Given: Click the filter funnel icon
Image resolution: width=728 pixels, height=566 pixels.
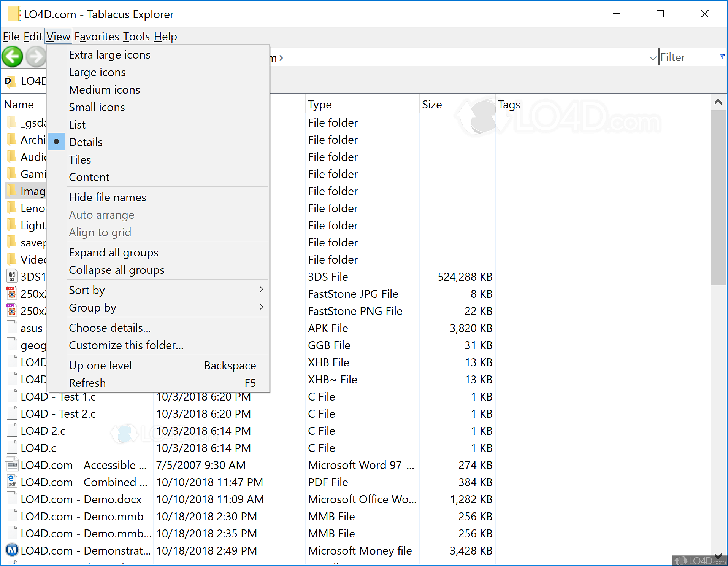Looking at the screenshot, I should 722,57.
